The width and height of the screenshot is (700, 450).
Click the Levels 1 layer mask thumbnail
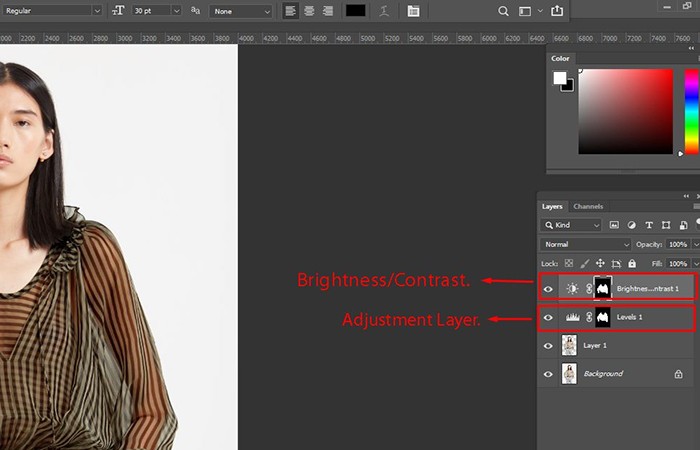tap(603, 317)
